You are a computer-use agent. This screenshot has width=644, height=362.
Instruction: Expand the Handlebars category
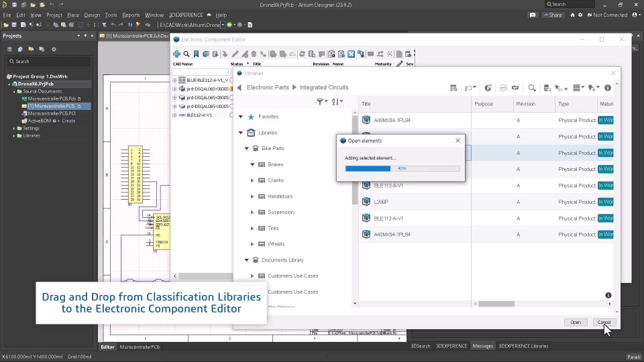coord(252,196)
